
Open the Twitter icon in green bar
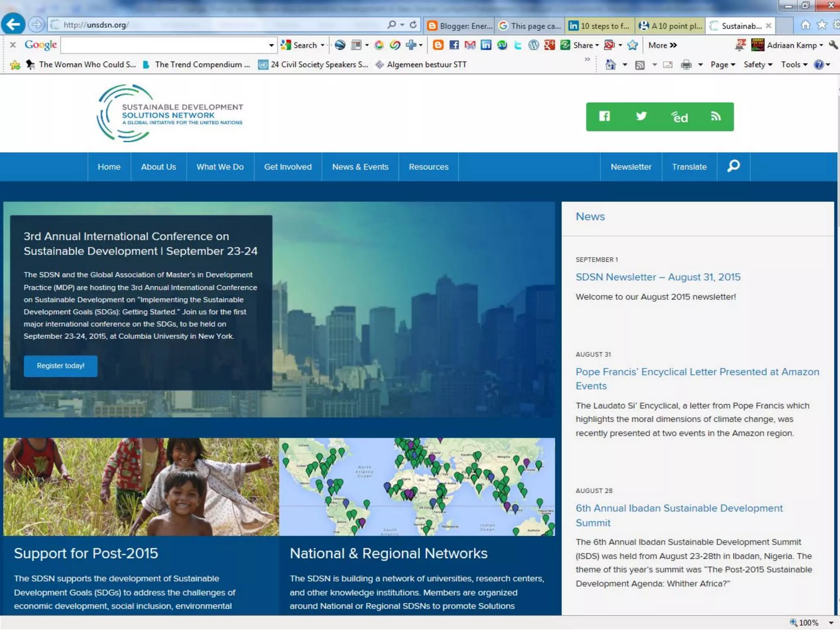641,116
